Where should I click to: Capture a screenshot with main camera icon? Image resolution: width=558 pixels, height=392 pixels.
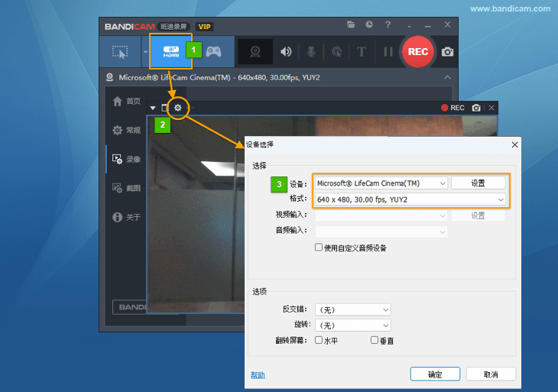coord(447,52)
